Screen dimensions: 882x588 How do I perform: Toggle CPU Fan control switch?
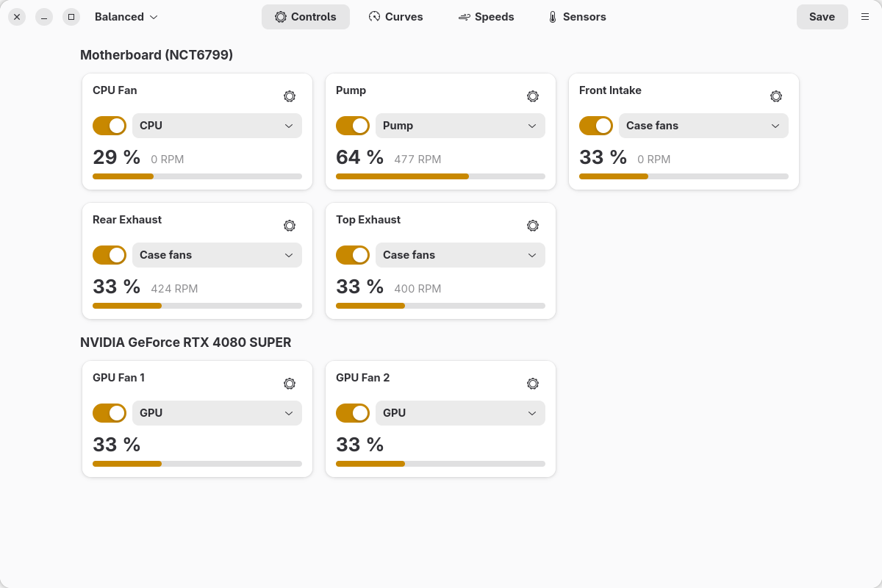click(110, 126)
